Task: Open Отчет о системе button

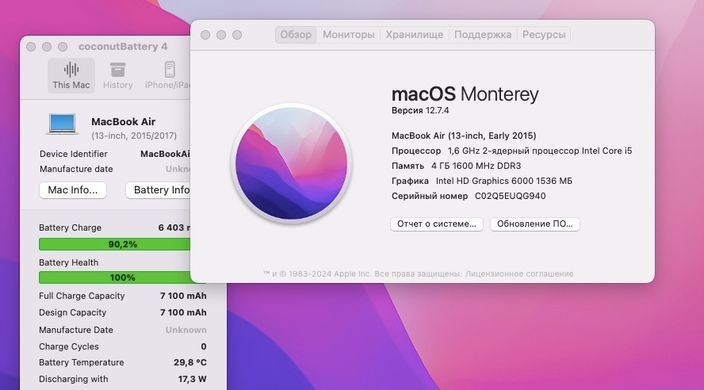Action: click(436, 224)
